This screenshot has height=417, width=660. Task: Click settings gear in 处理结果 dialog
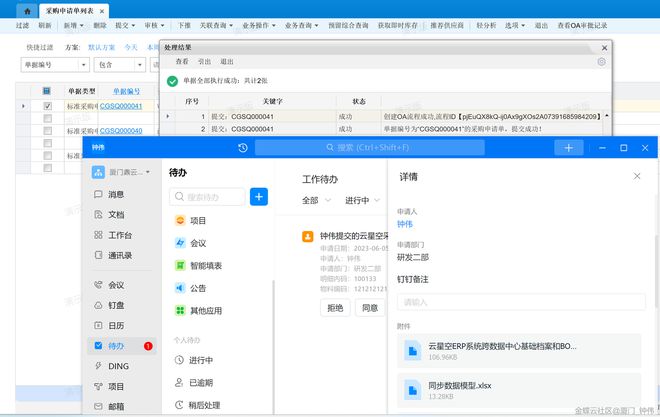coord(601,62)
